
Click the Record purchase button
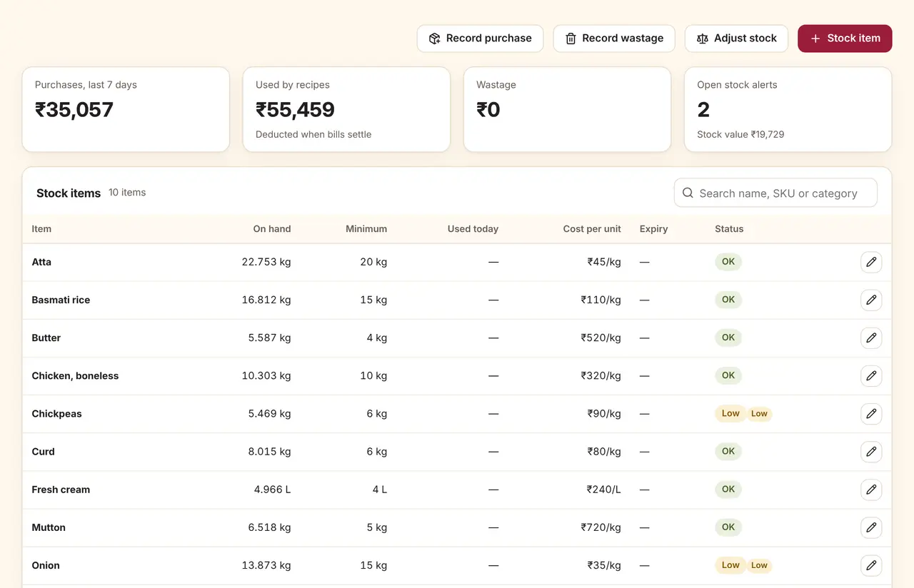[480, 39]
